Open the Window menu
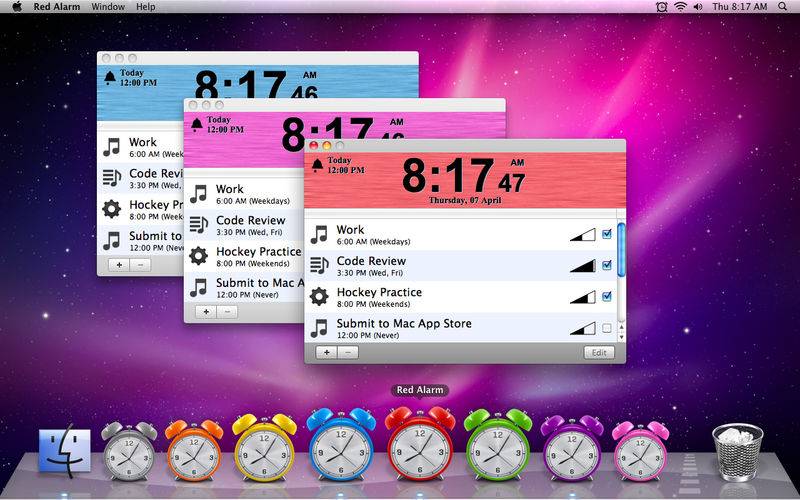Image resolution: width=800 pixels, height=500 pixels. 108,7
